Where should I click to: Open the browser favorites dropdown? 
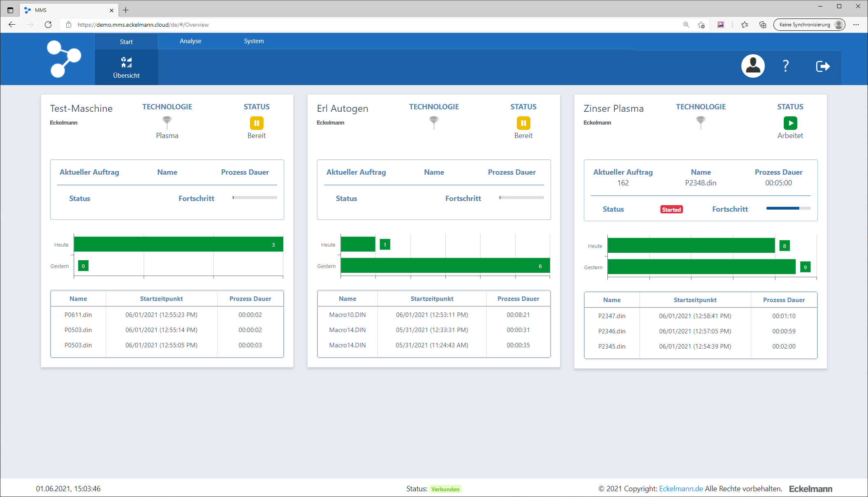(x=744, y=25)
